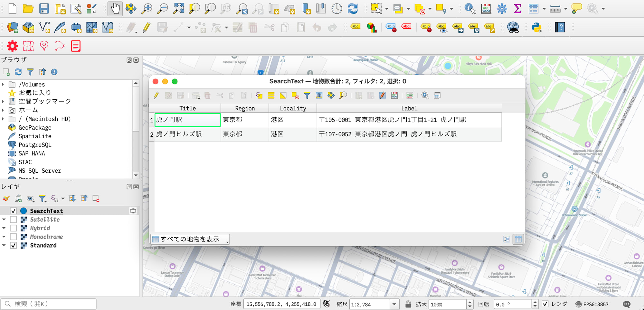Click the Python console icon
Viewport: 644px width, 310px height.
point(536,28)
